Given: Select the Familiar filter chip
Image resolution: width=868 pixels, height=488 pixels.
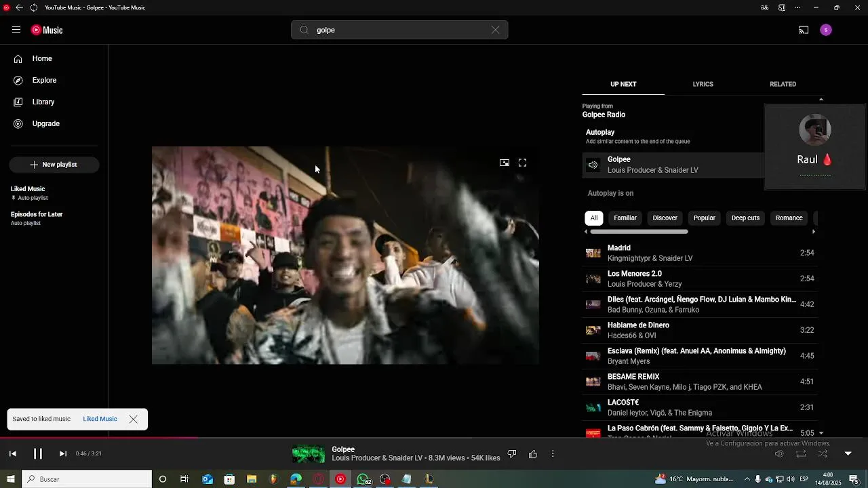Looking at the screenshot, I should [x=625, y=218].
